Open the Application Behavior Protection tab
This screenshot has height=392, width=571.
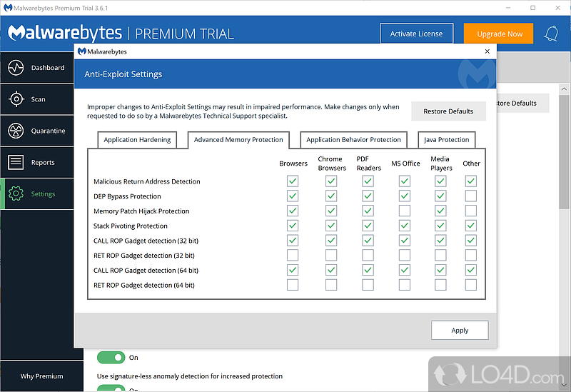coord(353,140)
